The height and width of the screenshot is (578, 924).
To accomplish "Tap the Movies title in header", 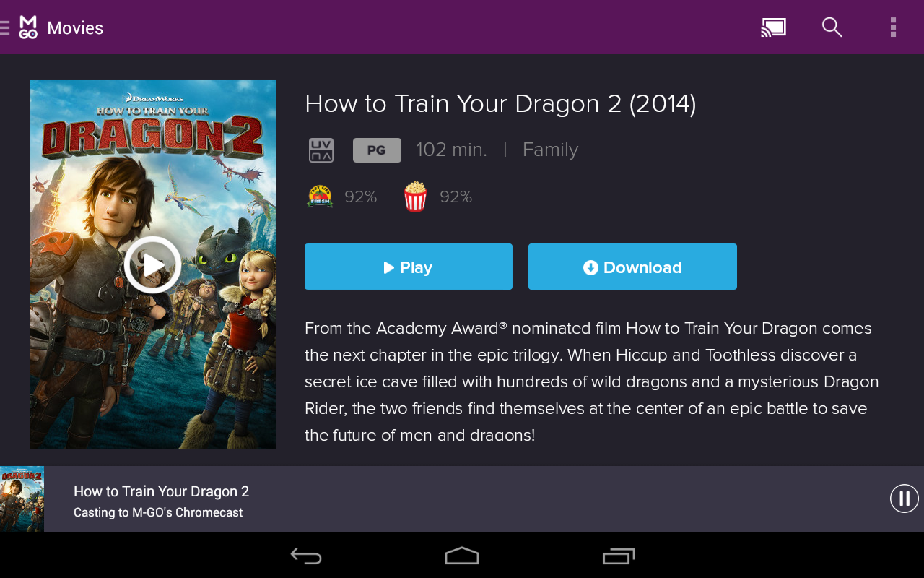I will pyautogui.click(x=75, y=28).
